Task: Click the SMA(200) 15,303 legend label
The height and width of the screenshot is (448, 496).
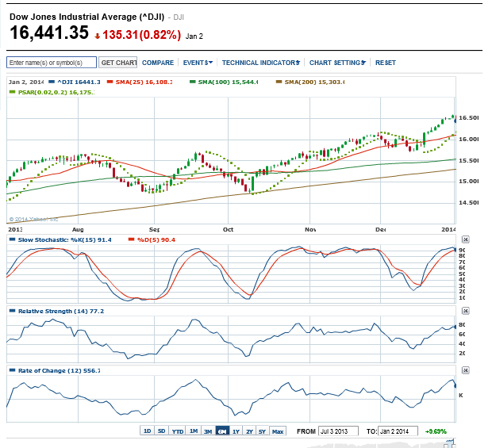Action: tap(314, 82)
